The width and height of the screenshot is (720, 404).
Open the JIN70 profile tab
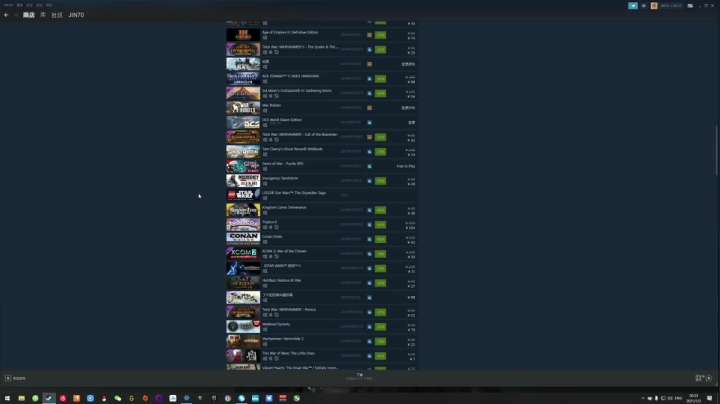point(76,15)
